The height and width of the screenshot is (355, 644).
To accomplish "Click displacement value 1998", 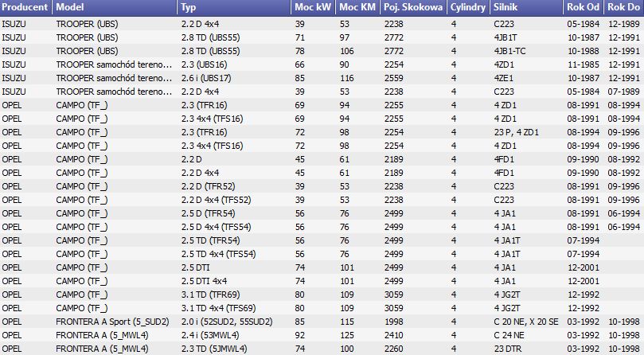I will (394, 322).
